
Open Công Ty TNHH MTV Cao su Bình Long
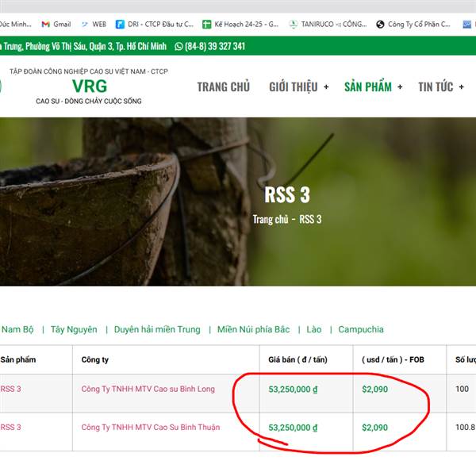point(148,389)
